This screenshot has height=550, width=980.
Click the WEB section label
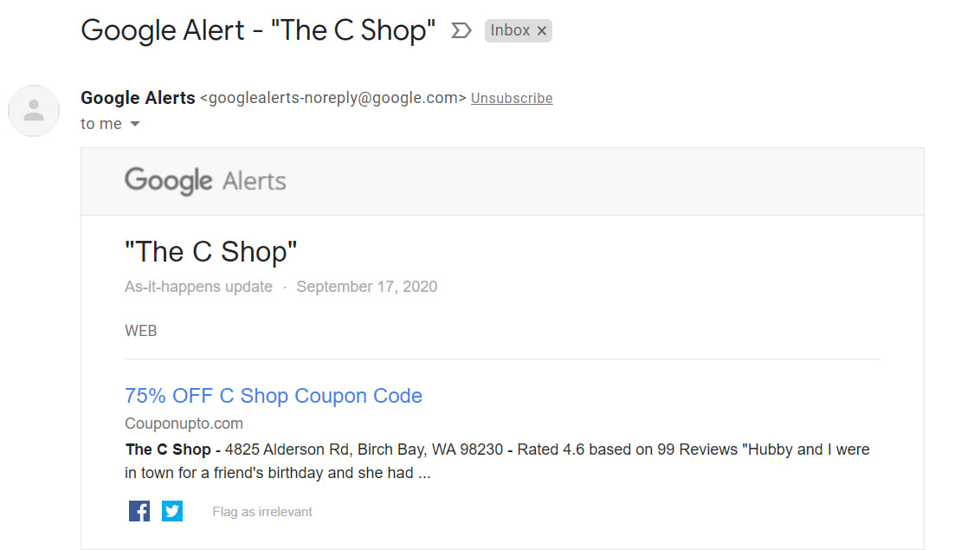tap(140, 331)
